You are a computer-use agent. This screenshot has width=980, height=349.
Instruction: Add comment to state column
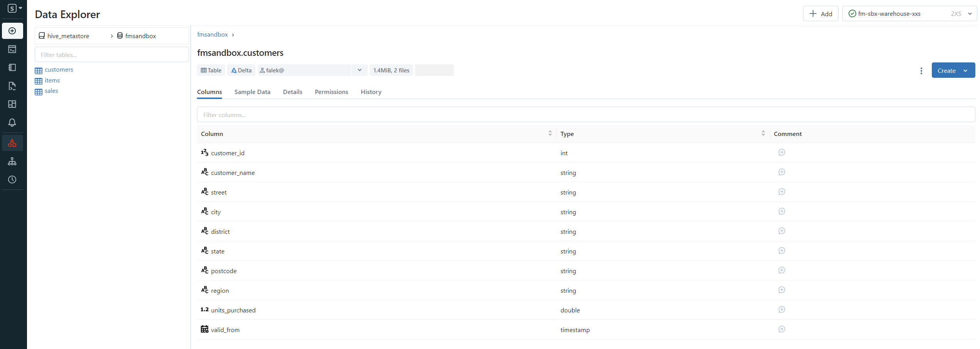tap(782, 250)
